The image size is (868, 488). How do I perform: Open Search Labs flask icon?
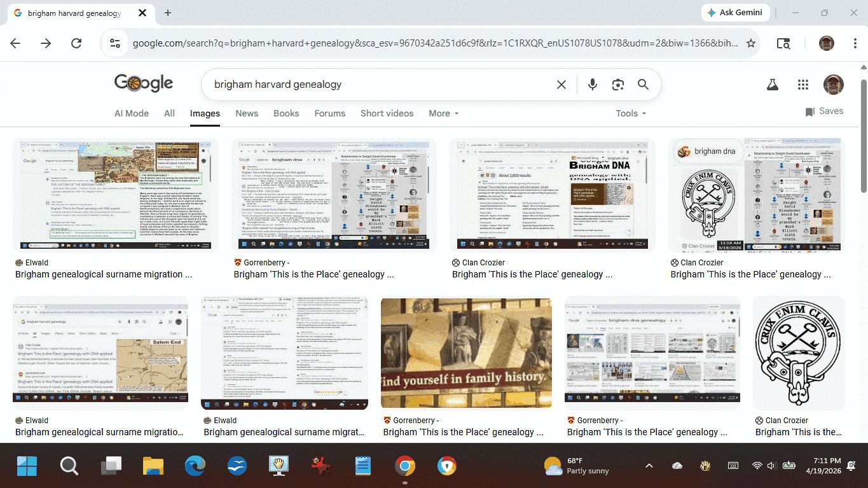pos(772,85)
